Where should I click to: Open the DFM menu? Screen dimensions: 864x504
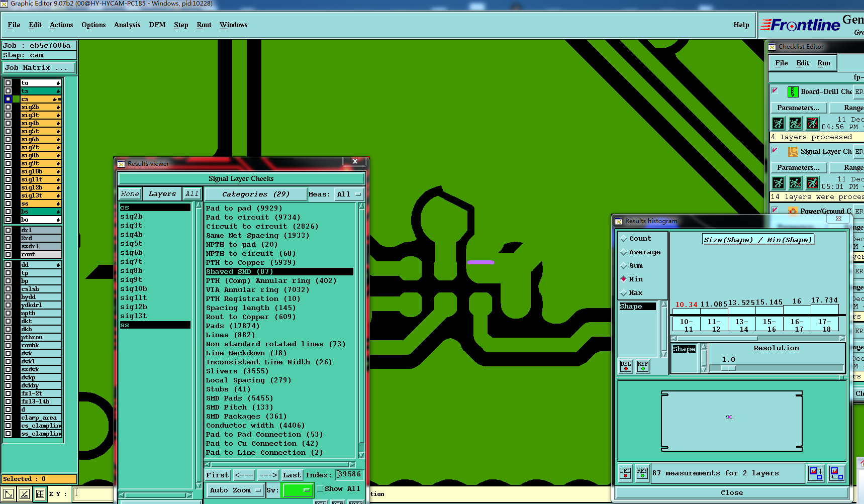(157, 25)
